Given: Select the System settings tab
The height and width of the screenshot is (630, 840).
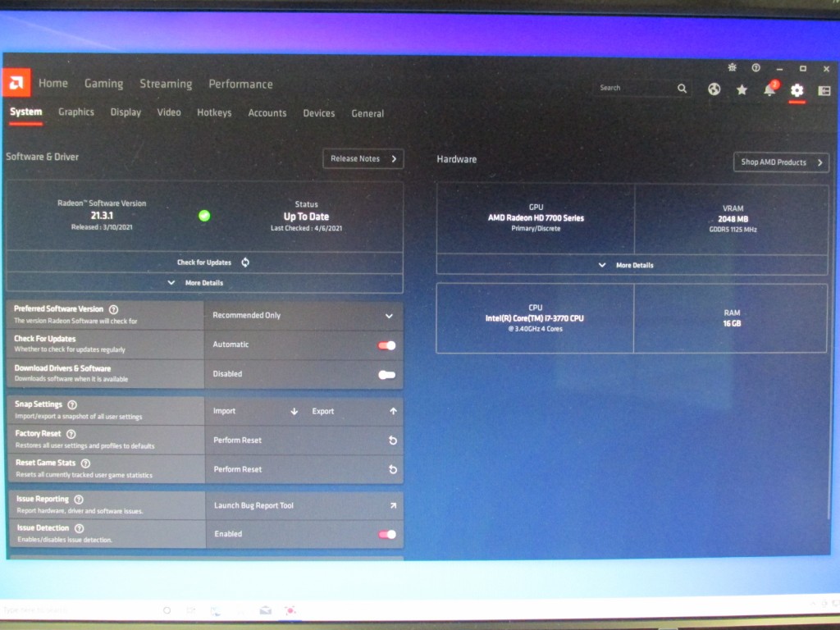Looking at the screenshot, I should tap(25, 112).
